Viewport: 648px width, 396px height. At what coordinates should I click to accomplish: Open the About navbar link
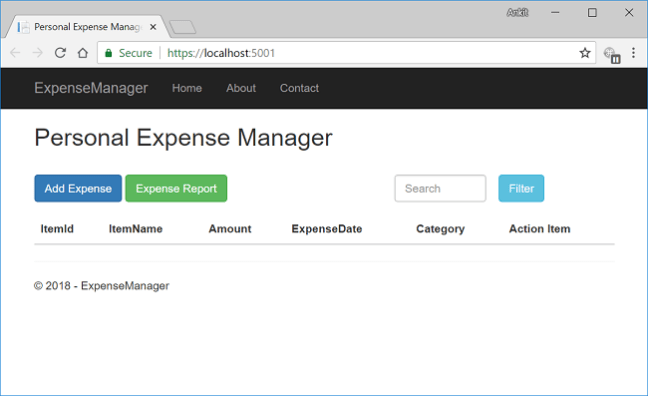tap(241, 88)
